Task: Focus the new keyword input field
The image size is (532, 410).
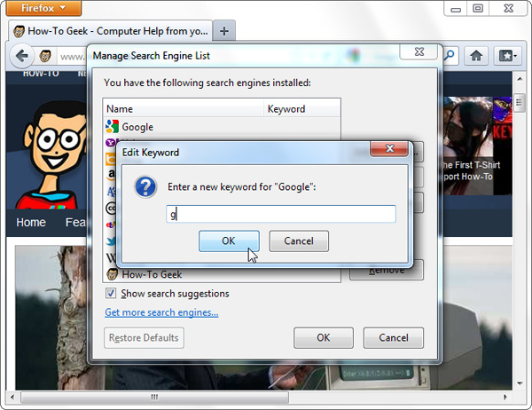Action: point(281,214)
